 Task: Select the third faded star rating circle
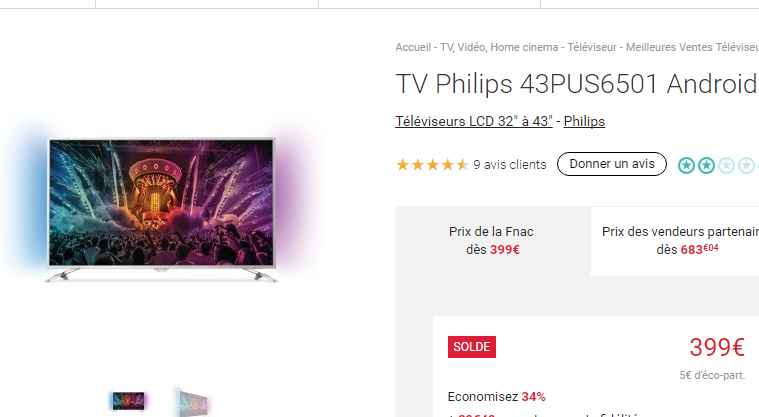726,165
